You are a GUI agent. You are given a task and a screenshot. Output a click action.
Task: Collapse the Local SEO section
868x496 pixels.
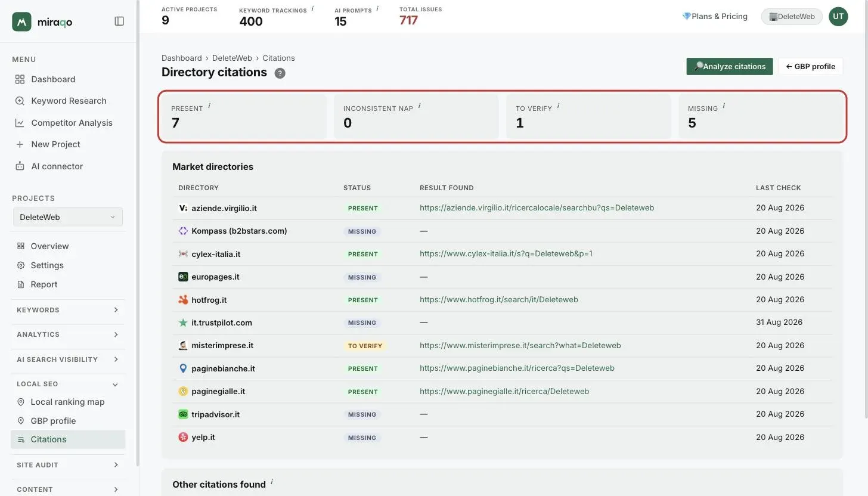[x=68, y=384]
